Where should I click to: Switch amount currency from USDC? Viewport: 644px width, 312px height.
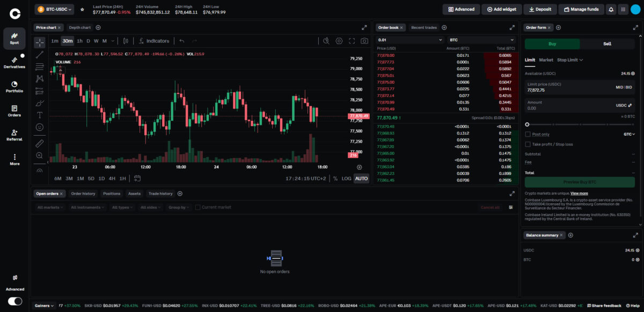point(624,106)
